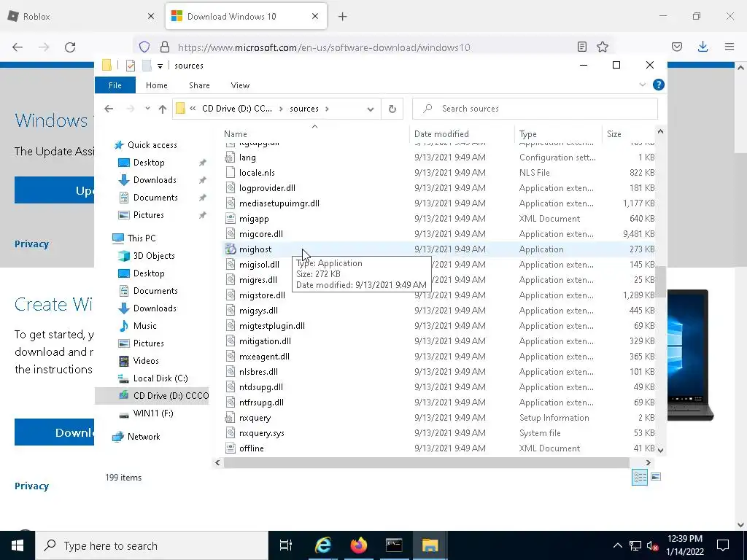Go back in File Explorer
The width and height of the screenshot is (747, 560).
pyautogui.click(x=109, y=109)
